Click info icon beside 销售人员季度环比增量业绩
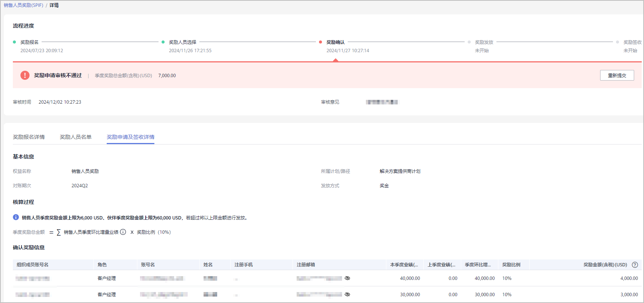The height and width of the screenshot is (303, 644). [x=123, y=232]
